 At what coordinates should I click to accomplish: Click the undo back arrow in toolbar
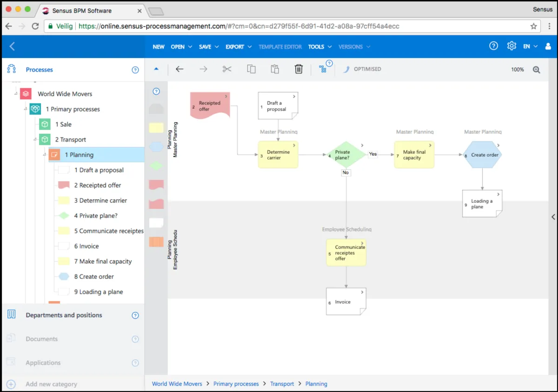coord(179,69)
